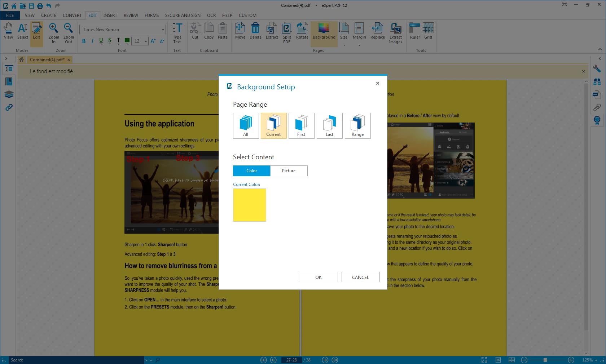Image resolution: width=606 pixels, height=364 pixels.
Task: Switch content type to Picture
Action: (289, 171)
